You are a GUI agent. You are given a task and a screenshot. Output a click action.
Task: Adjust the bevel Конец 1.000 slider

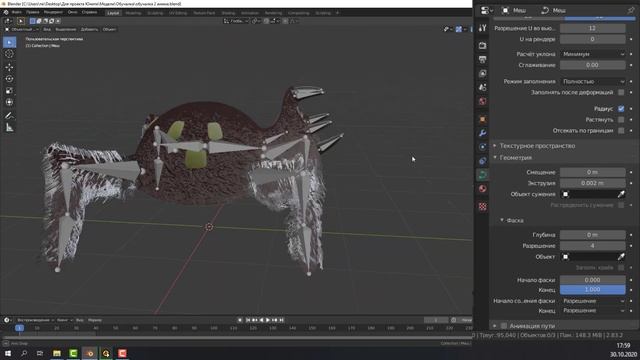[x=593, y=290]
